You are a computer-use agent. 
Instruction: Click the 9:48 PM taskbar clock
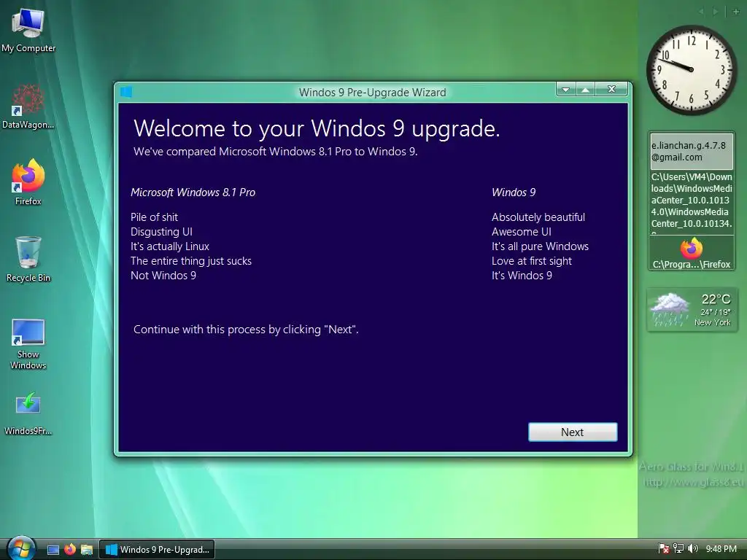(x=721, y=549)
